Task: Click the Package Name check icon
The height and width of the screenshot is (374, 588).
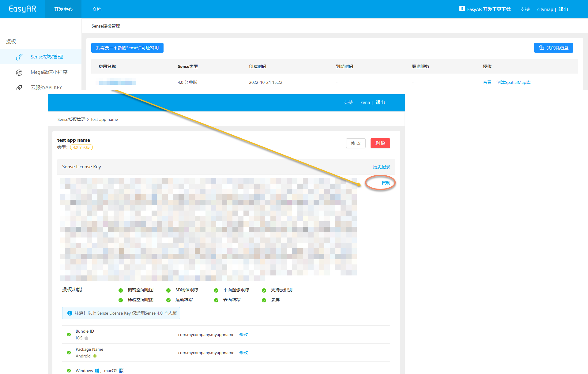Action: [69, 353]
